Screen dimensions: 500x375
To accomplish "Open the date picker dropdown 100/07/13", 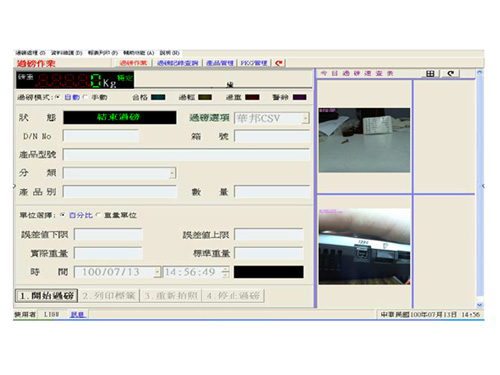I will pos(157,272).
